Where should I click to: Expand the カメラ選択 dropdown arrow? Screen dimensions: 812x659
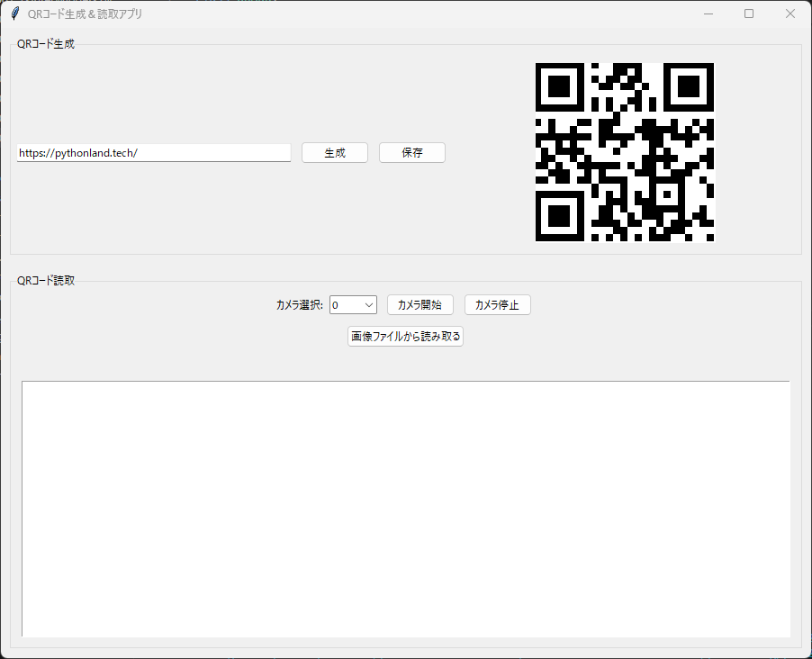(369, 305)
